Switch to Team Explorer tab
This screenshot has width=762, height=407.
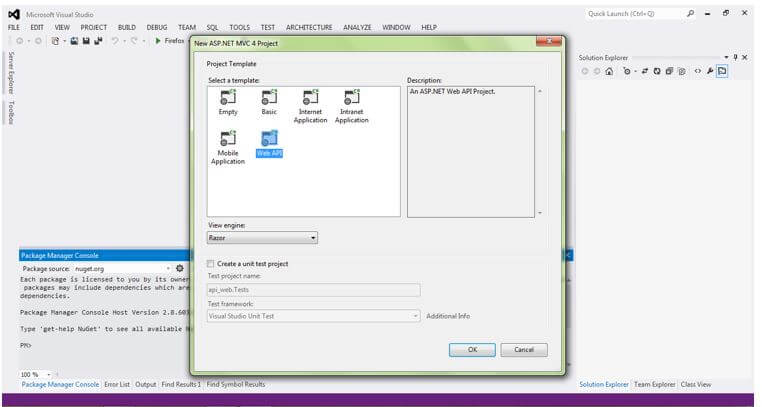click(x=655, y=384)
